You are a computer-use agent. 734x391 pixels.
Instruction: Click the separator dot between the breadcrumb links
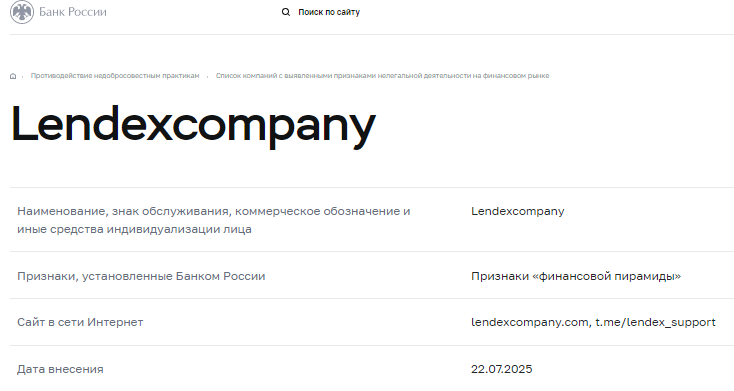click(x=207, y=77)
